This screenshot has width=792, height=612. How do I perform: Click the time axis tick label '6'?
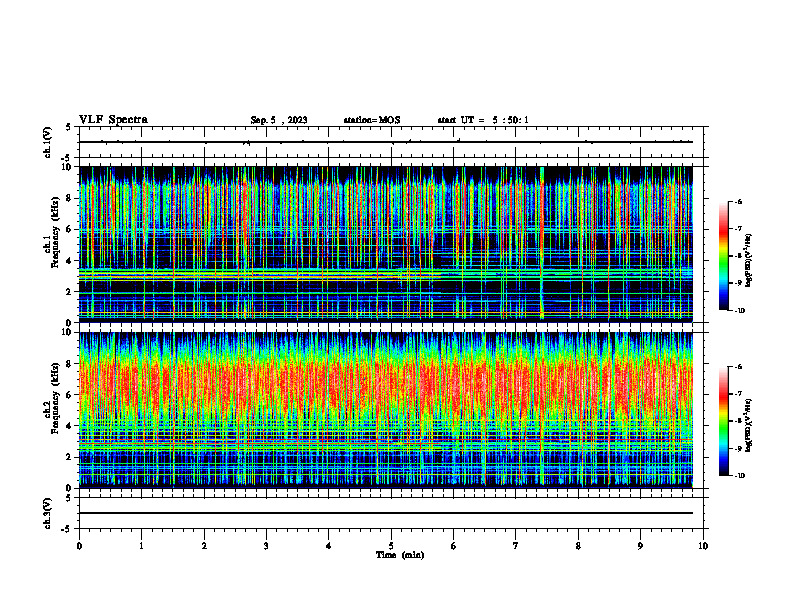pos(454,546)
